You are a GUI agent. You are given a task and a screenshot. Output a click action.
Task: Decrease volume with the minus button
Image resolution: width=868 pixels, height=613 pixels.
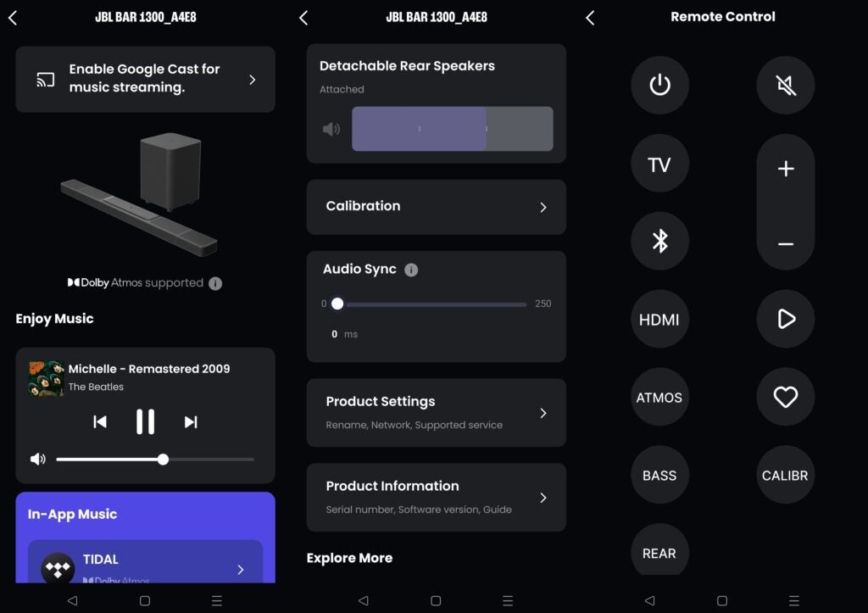[786, 243]
